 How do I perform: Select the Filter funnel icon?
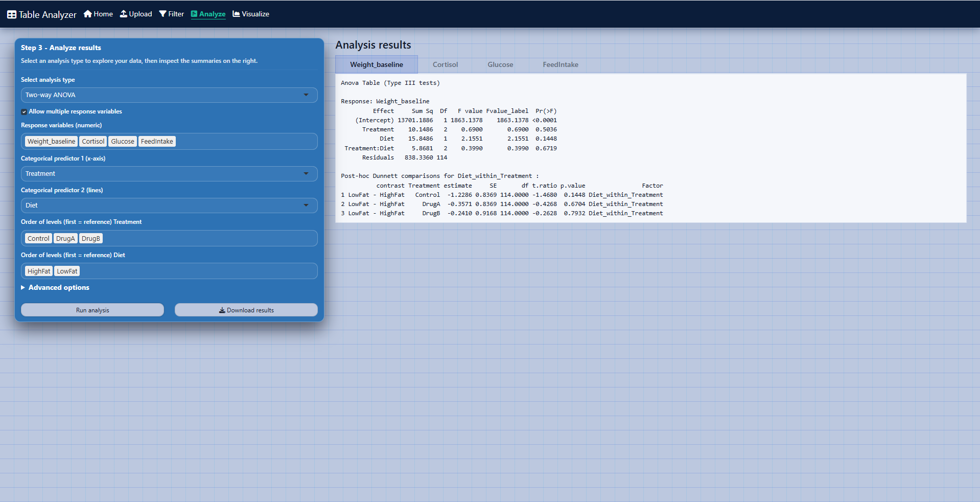(162, 14)
